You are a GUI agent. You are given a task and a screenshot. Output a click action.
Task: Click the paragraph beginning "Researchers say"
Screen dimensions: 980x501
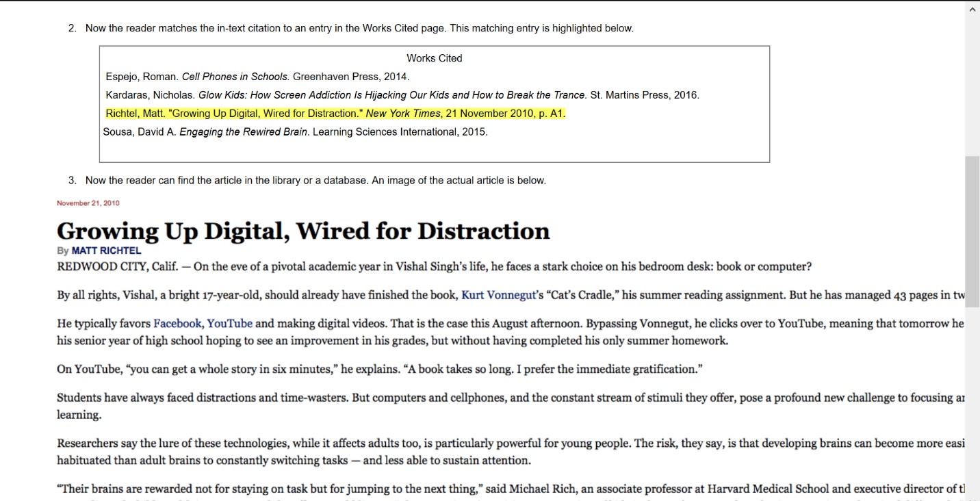click(x=479, y=444)
